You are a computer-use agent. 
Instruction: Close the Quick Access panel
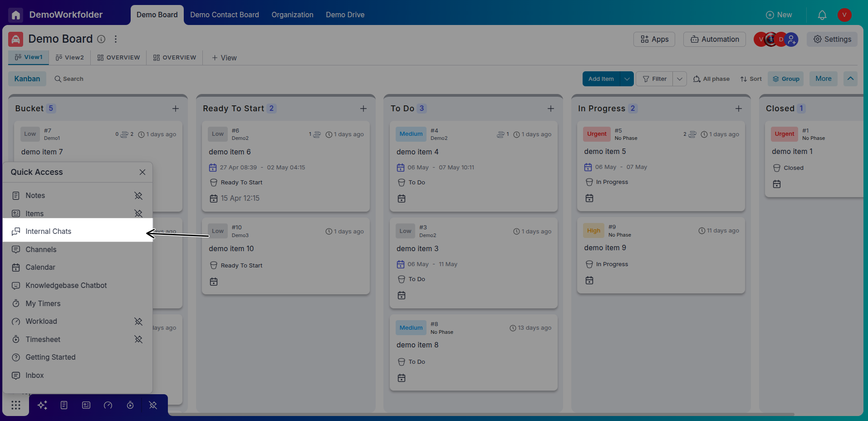click(x=142, y=172)
